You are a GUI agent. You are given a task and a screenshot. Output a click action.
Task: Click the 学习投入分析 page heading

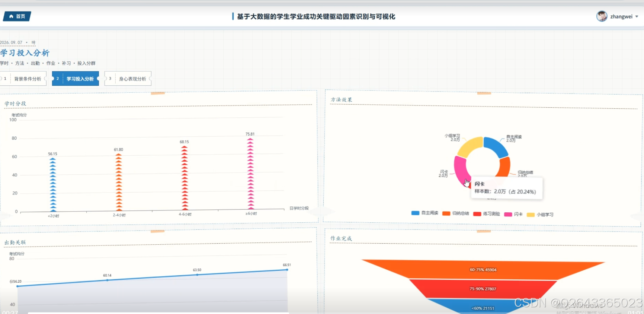(x=25, y=53)
